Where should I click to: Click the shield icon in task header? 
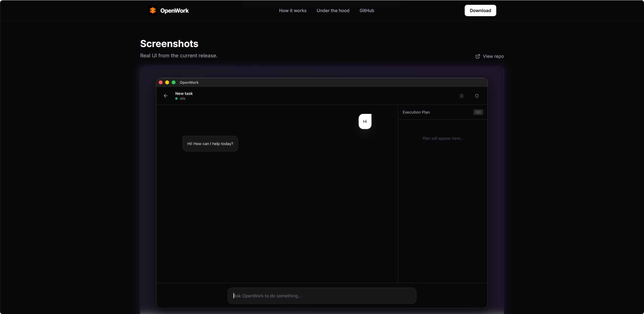tap(477, 96)
